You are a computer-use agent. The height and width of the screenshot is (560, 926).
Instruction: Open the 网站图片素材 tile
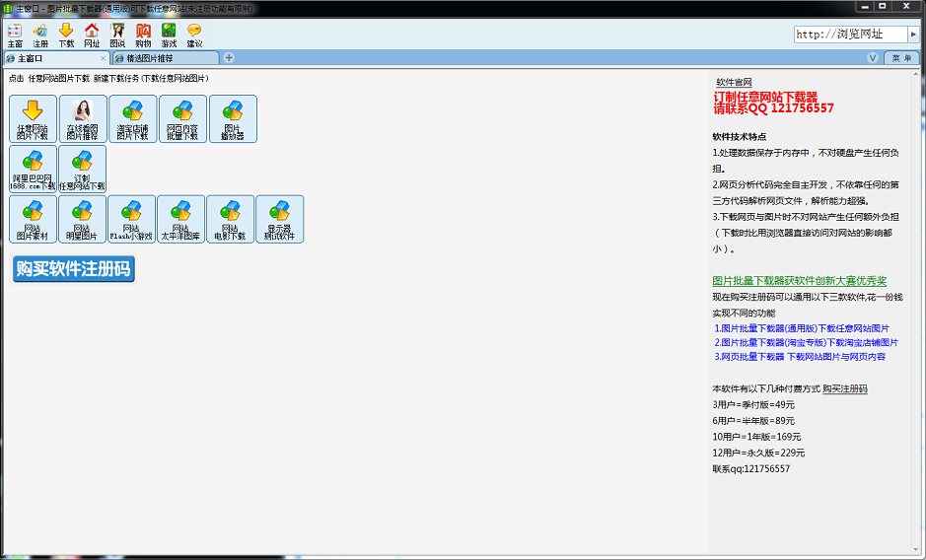(x=34, y=219)
